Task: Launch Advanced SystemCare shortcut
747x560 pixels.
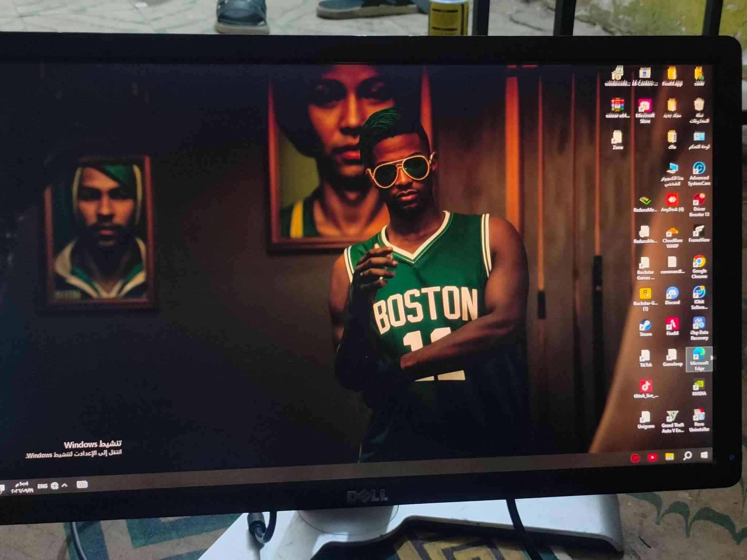Action: (699, 174)
